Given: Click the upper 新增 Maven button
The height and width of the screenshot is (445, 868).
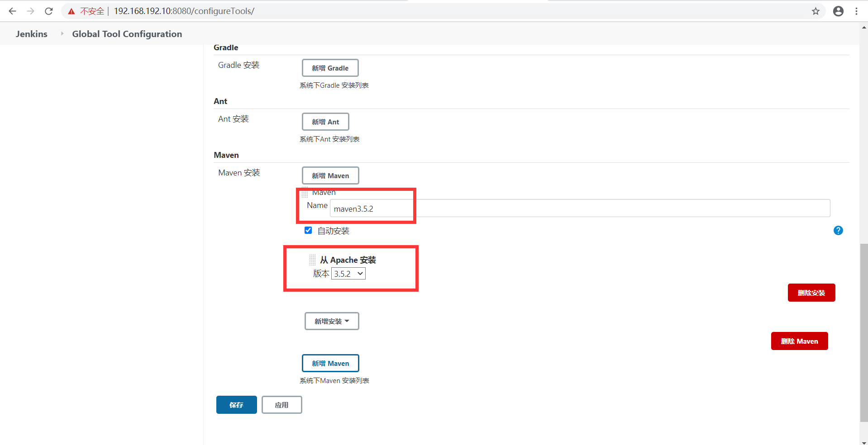Looking at the screenshot, I should pyautogui.click(x=330, y=175).
